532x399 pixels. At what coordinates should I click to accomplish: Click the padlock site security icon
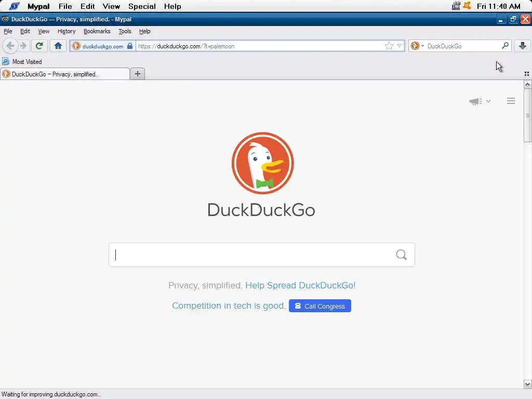point(130,46)
